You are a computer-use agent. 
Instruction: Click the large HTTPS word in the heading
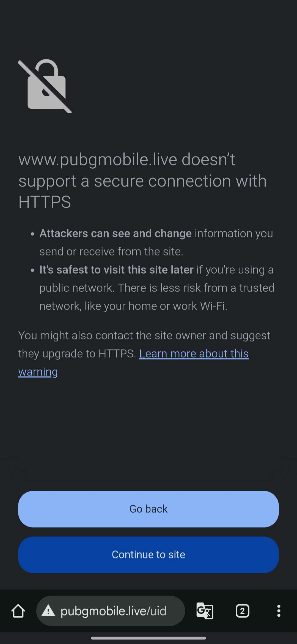(x=45, y=202)
